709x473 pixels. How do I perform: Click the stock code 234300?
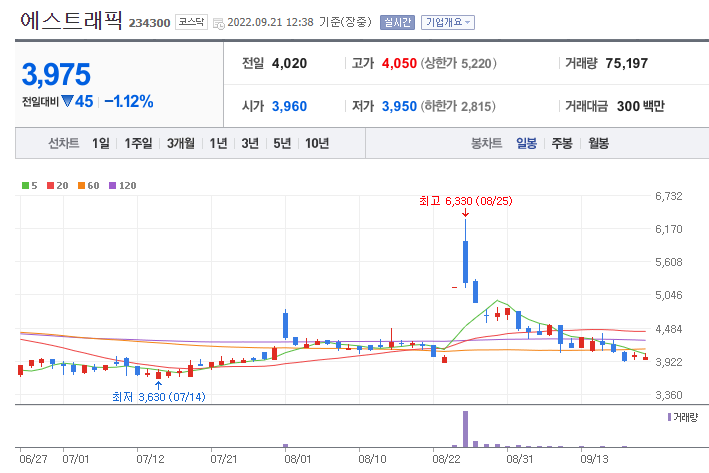tap(150, 23)
